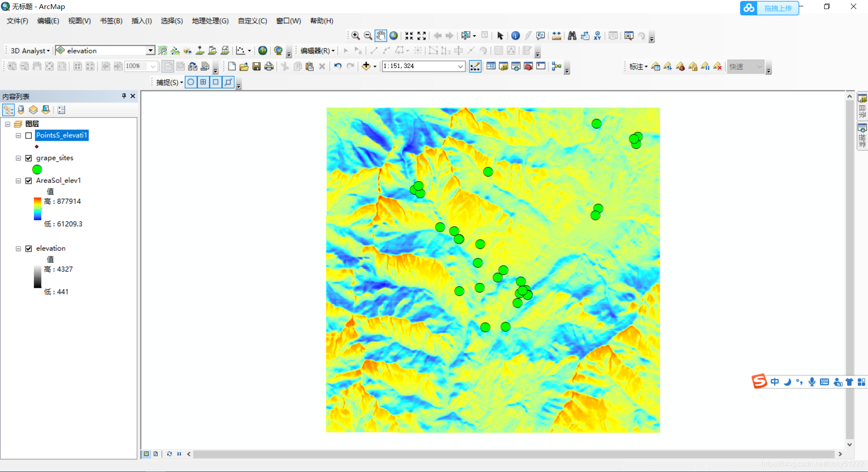Open the Table of Contents window icon
This screenshot has height=472, width=868.
pos(491,66)
